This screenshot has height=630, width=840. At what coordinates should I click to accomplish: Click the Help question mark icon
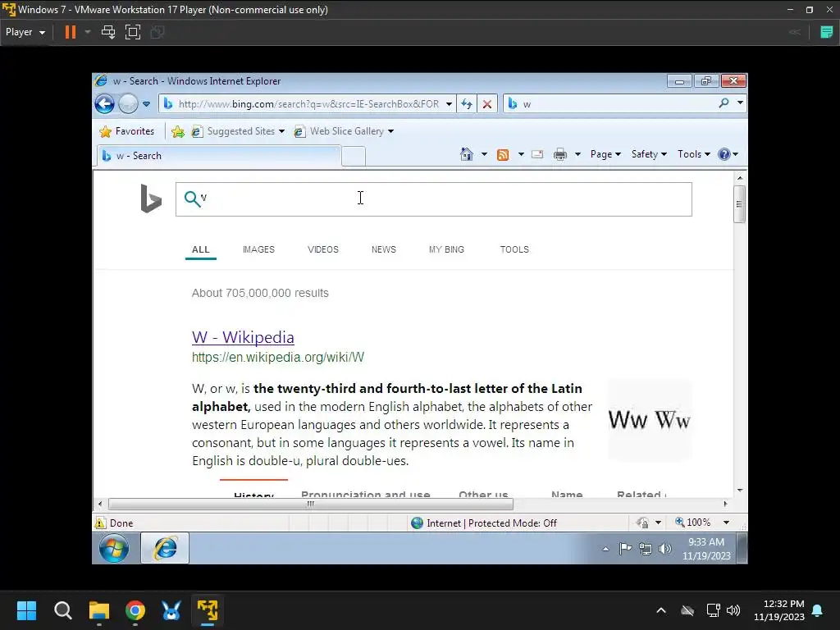(x=724, y=154)
